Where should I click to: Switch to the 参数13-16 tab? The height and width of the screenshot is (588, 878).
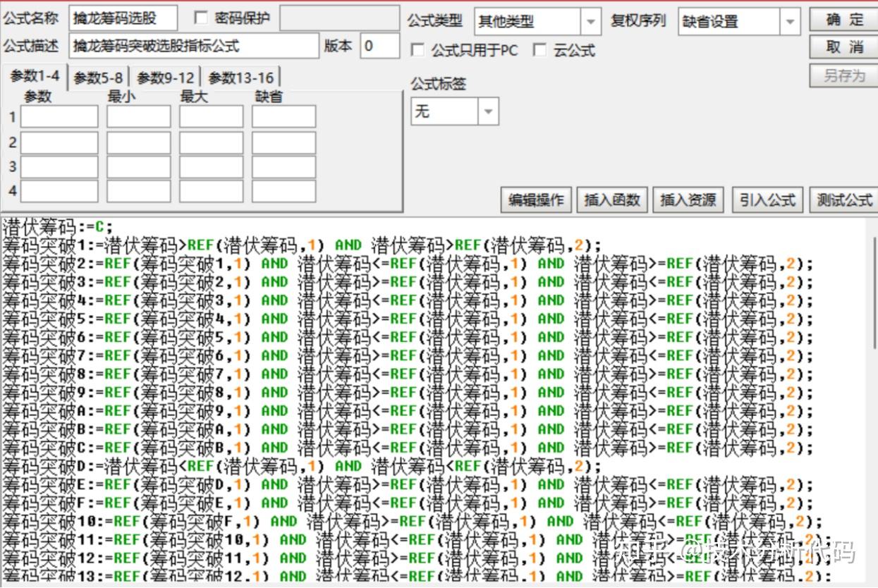point(240,78)
